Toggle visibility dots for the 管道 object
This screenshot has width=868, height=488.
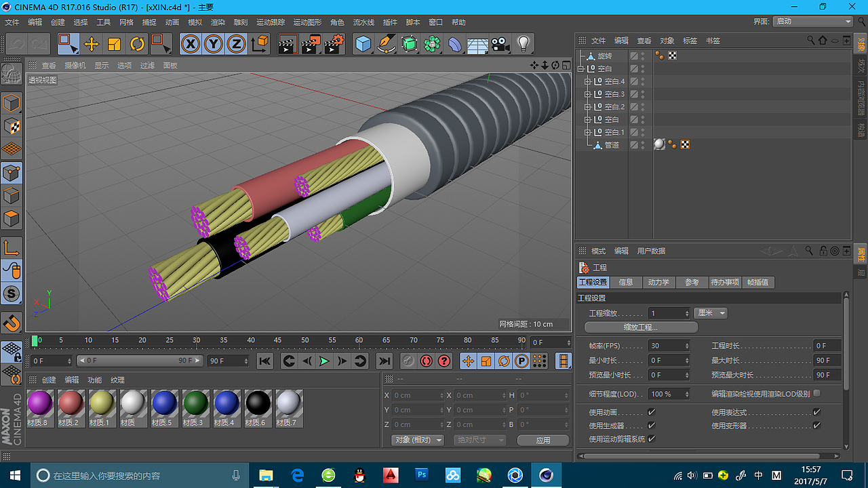click(x=643, y=145)
